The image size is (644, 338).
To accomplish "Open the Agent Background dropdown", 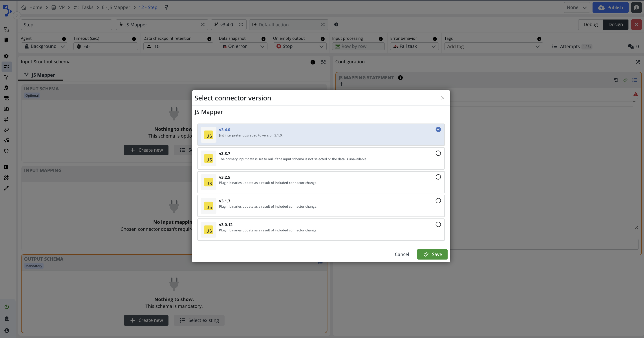I will (x=44, y=46).
